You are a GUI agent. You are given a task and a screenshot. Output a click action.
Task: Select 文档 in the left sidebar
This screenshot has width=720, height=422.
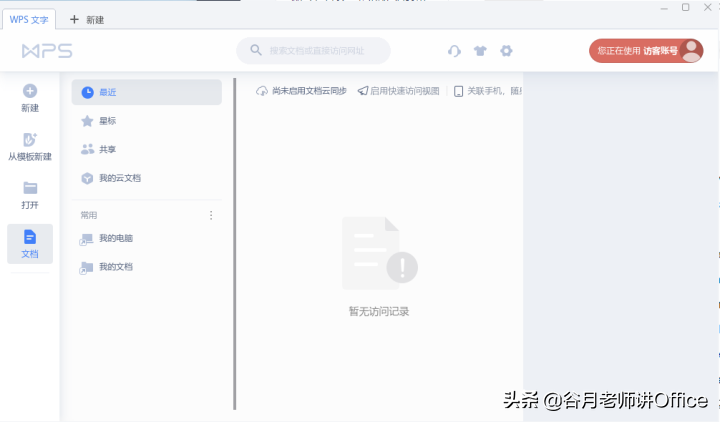click(30, 244)
